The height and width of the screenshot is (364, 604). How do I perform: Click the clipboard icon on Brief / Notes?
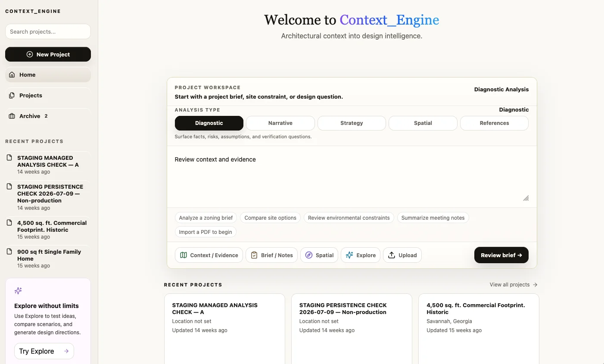coord(254,255)
